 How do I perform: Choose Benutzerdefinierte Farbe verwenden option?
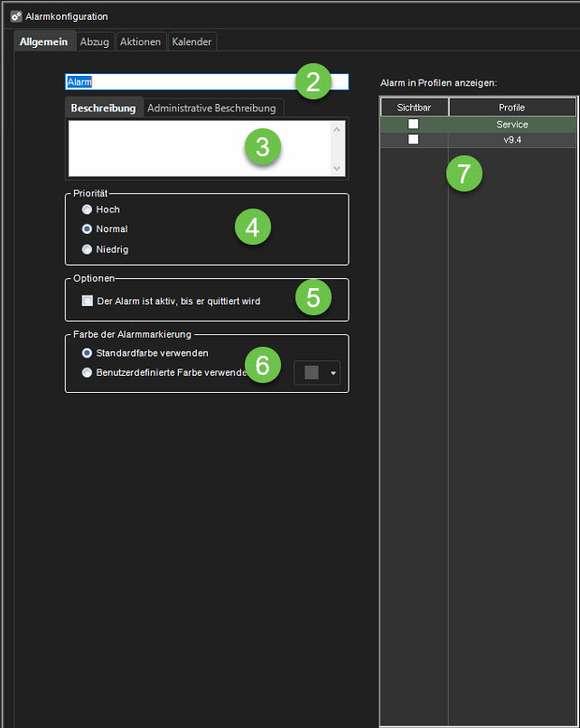[x=87, y=372]
